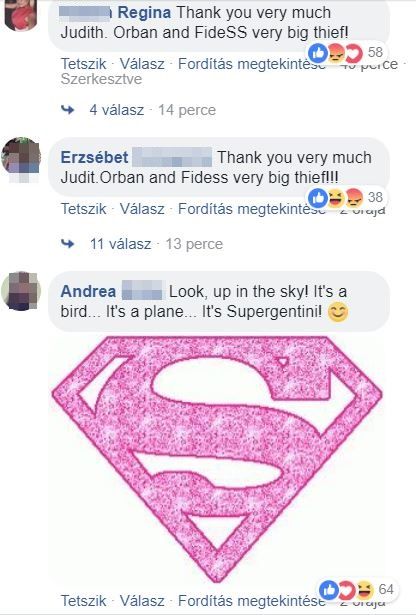Expand the 4 válasz reply thread
The width and height of the screenshot is (416, 615).
116,110
